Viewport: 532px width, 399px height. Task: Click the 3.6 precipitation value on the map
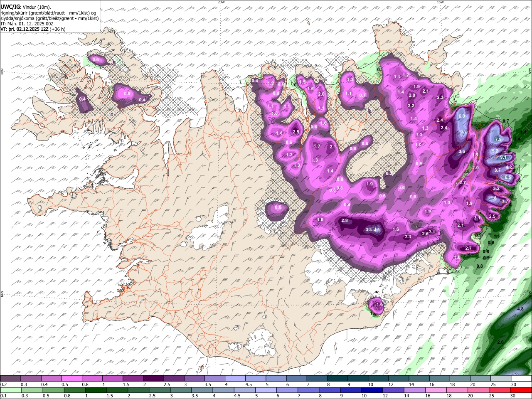click(461, 152)
